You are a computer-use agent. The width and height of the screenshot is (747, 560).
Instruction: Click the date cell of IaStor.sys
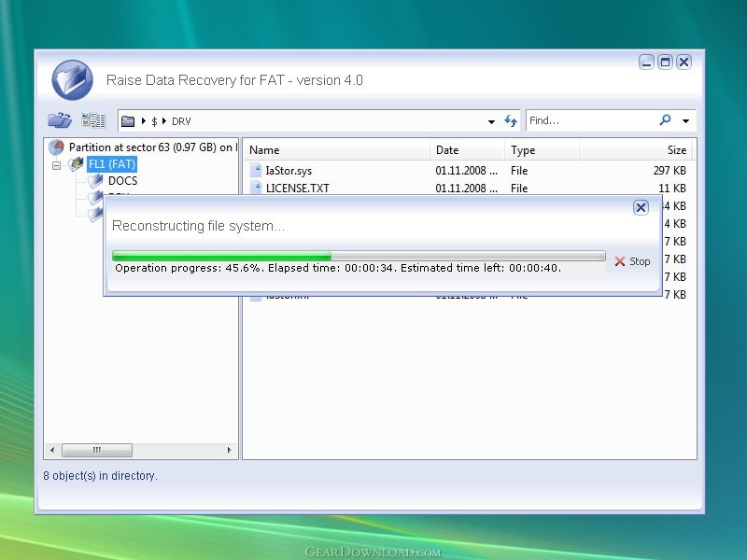point(466,171)
